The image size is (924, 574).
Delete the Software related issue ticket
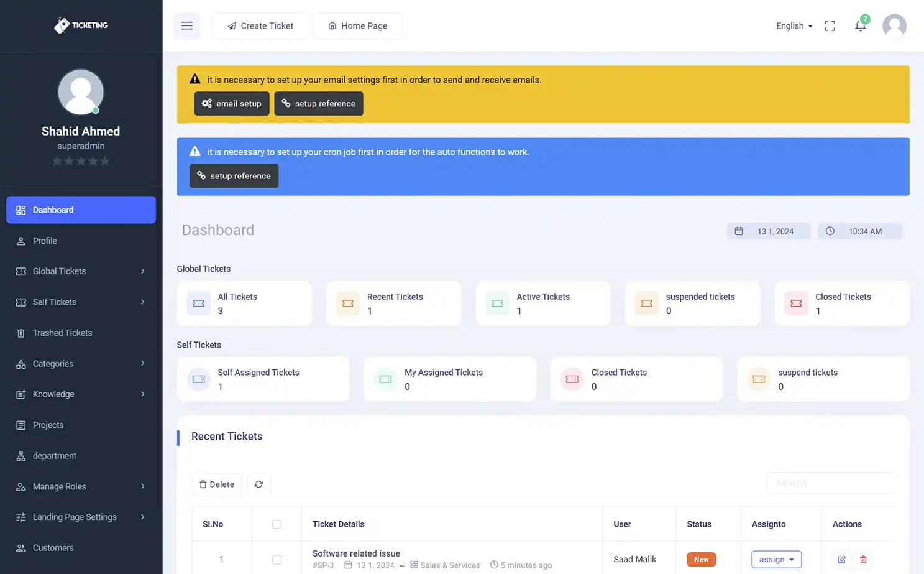coord(863,559)
